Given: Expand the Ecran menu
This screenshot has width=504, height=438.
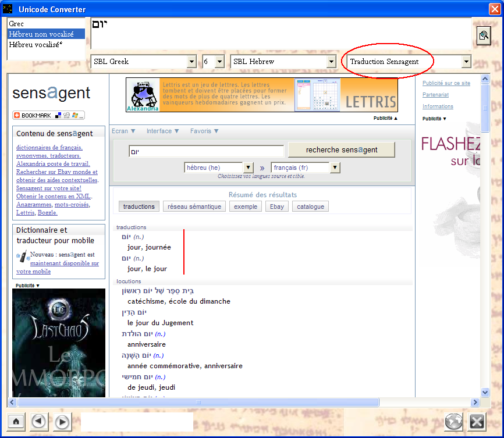Looking at the screenshot, I should point(123,131).
